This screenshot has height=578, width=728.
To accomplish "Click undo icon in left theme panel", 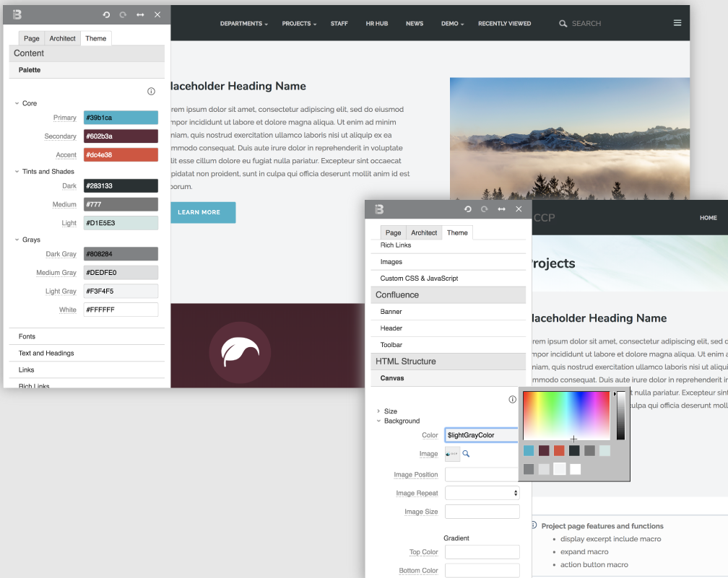I will (106, 15).
